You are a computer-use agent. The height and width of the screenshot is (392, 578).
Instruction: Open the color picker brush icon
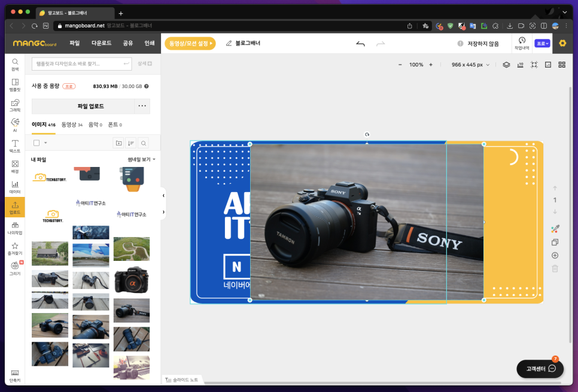555,229
